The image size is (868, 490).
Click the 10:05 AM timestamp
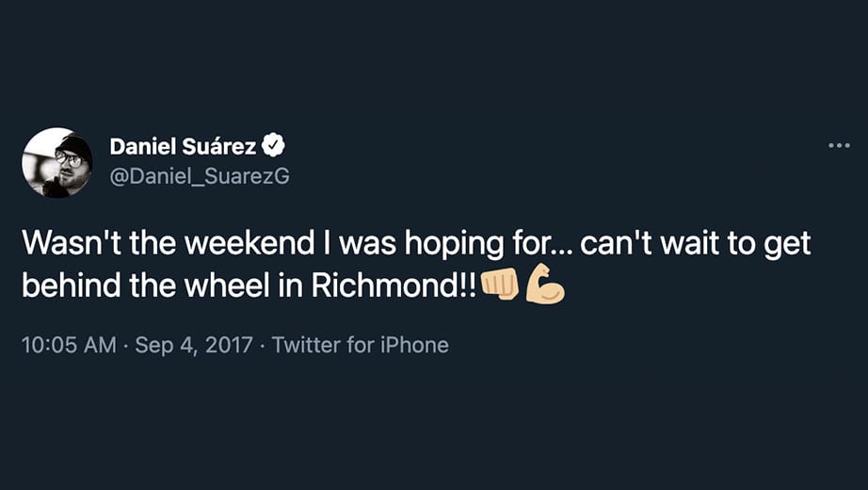coord(70,345)
